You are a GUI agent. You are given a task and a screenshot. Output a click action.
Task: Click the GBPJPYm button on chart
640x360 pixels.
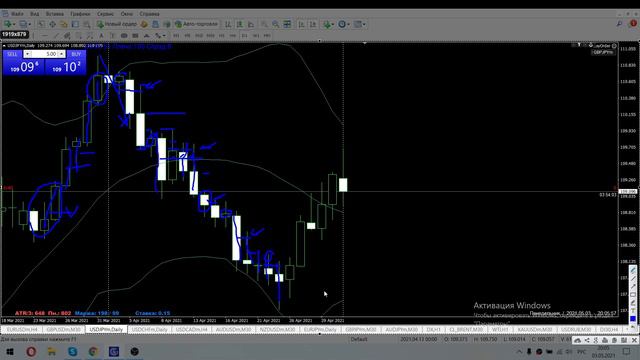pos(603,52)
